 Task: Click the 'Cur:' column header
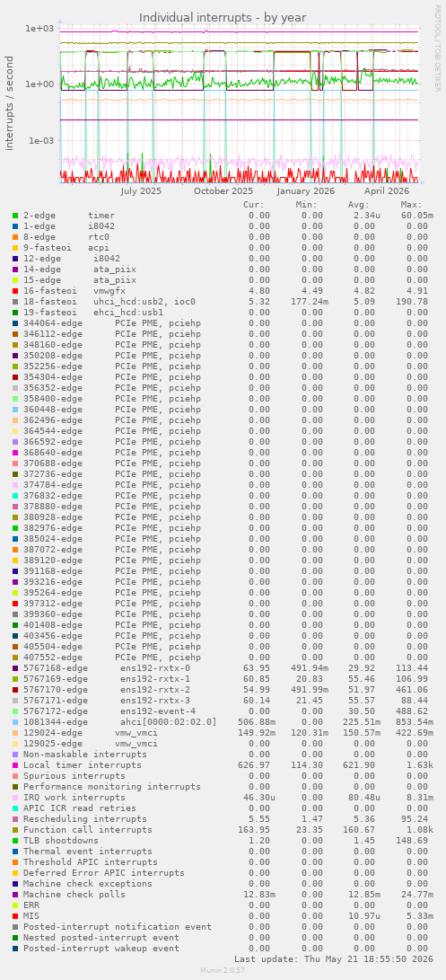[254, 205]
